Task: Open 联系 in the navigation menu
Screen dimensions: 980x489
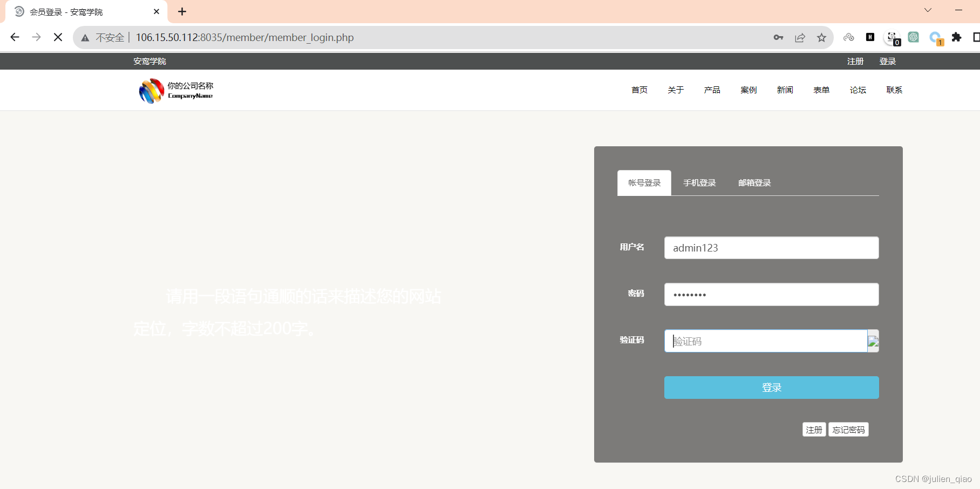Action: [x=894, y=90]
